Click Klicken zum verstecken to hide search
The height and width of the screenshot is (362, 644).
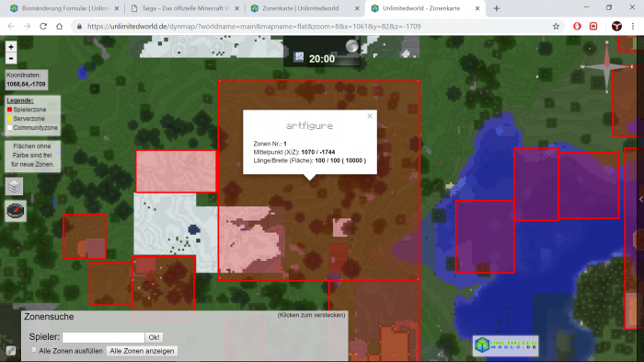311,315
